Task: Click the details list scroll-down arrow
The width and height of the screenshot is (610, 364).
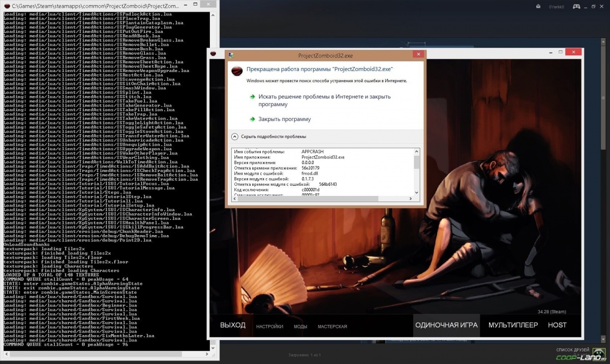Action: coord(417,192)
